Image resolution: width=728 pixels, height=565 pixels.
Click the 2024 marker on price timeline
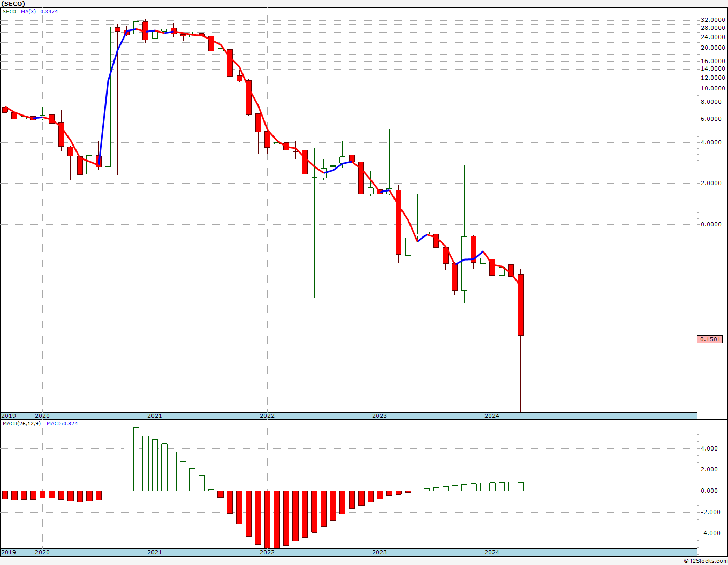point(491,416)
